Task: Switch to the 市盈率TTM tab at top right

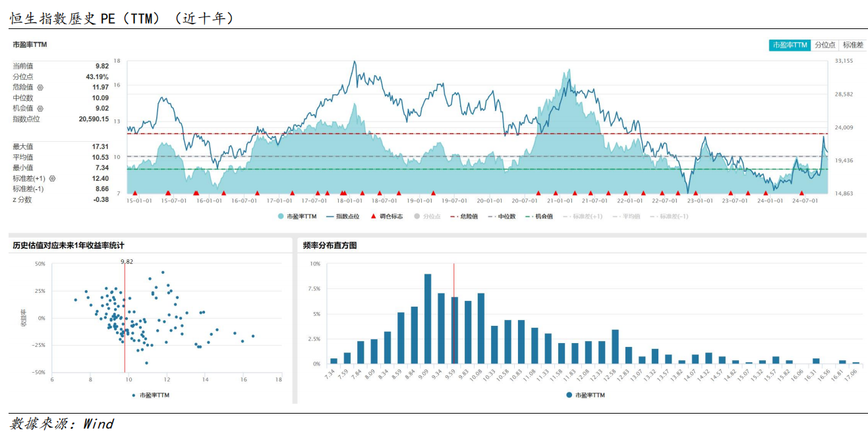Action: click(x=790, y=45)
